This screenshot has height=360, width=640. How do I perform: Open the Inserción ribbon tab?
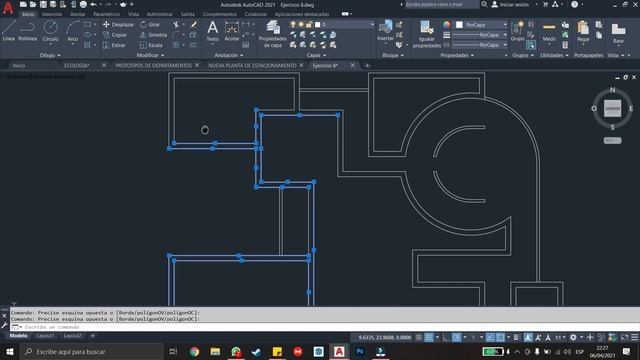pos(52,14)
